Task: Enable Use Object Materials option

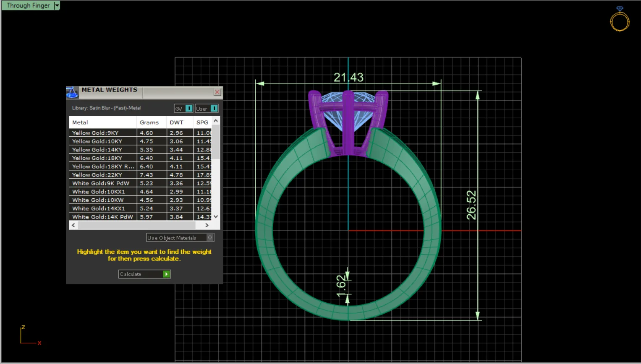Action: point(180,238)
